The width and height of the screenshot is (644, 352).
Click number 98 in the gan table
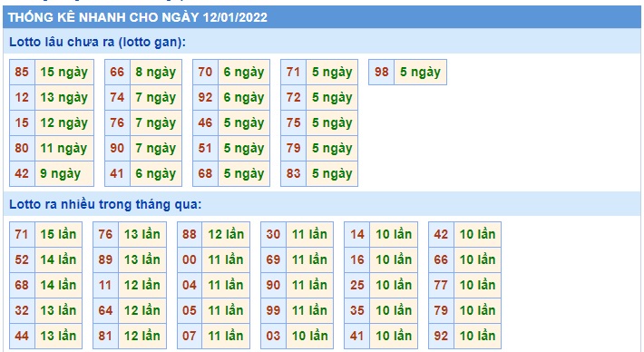point(382,72)
